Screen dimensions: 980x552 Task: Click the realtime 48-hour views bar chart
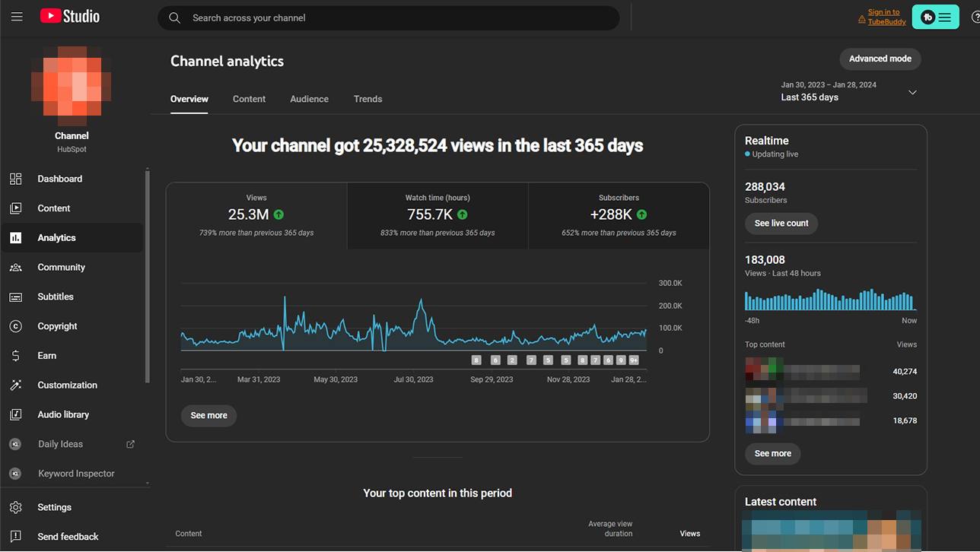click(830, 300)
